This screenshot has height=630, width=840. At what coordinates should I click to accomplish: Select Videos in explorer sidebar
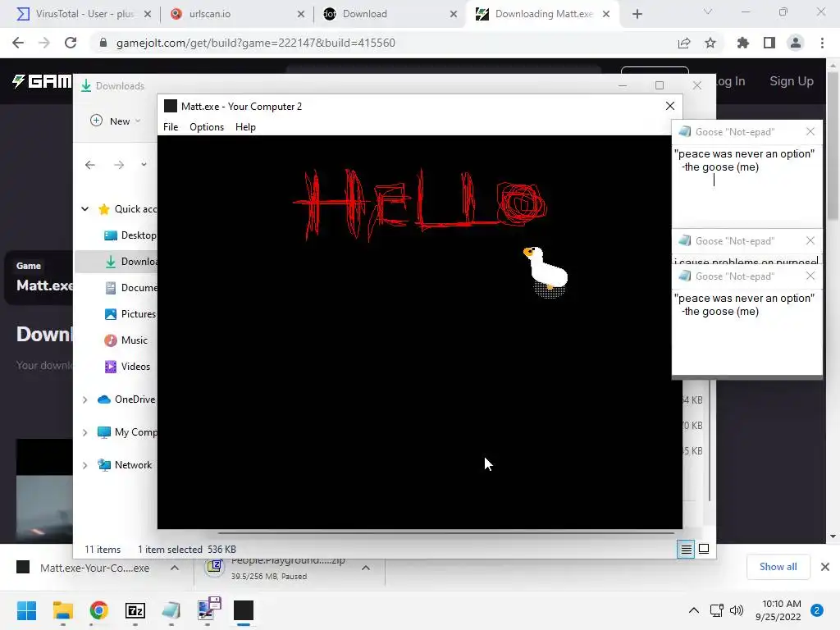pyautogui.click(x=127, y=367)
